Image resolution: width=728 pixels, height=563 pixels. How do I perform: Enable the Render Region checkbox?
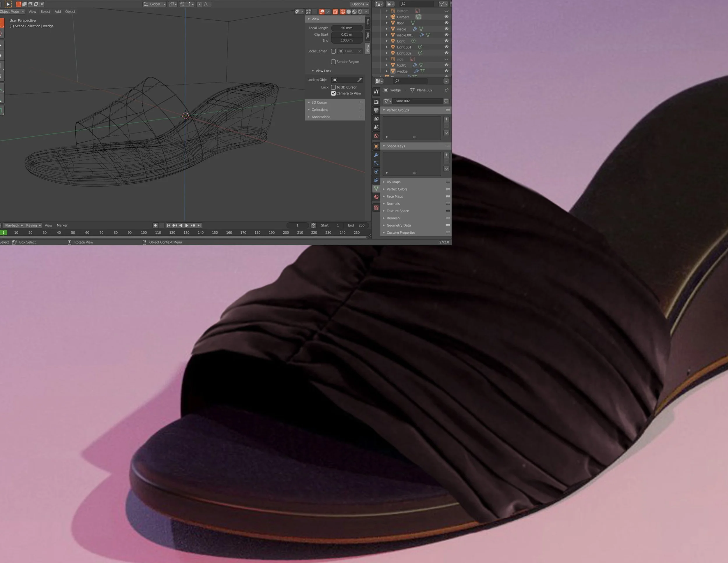[x=333, y=62]
